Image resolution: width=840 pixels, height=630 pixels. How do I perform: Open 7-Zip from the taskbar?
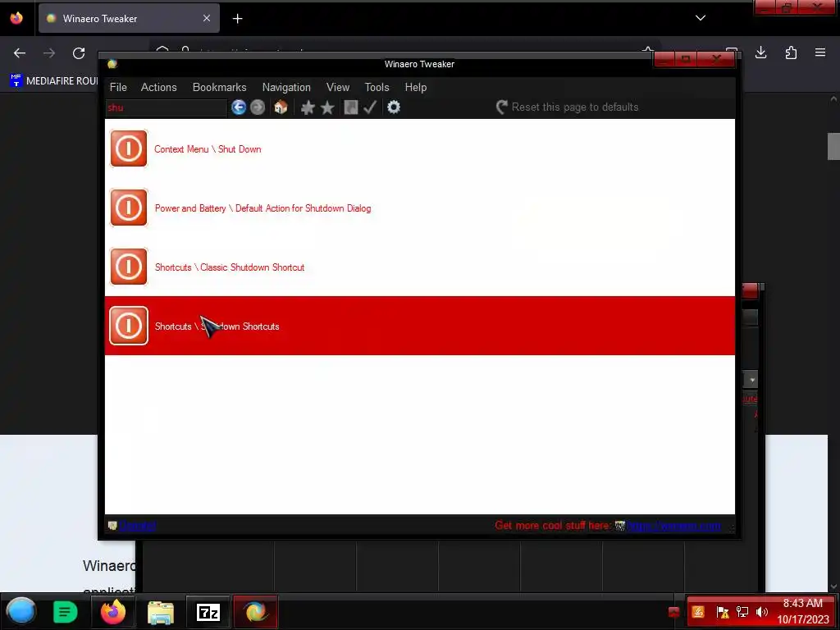point(208,612)
